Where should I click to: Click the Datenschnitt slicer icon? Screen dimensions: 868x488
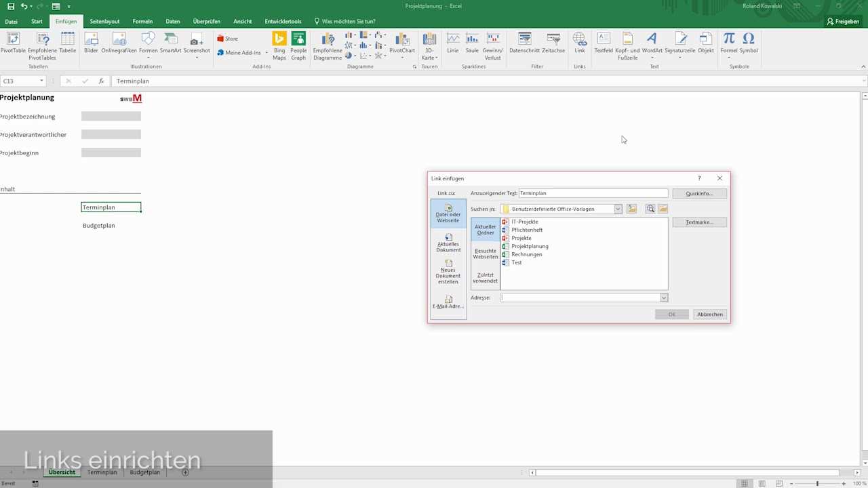click(524, 43)
